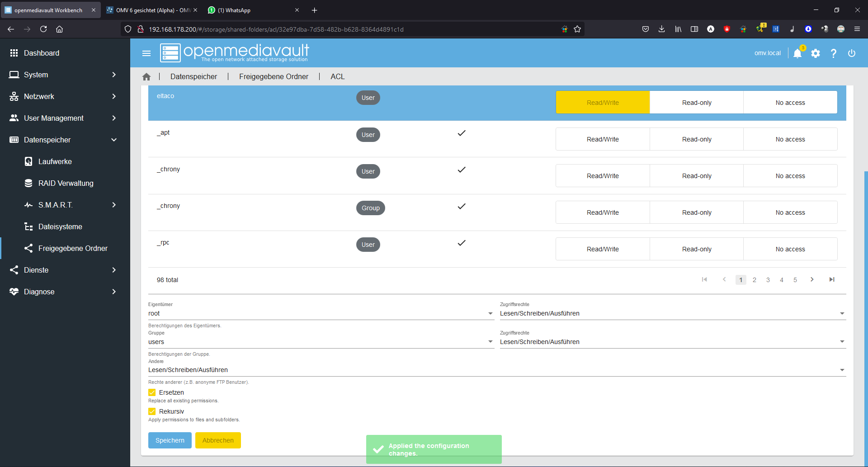868x467 pixels.
Task: Open a new browser tab
Action: tap(315, 10)
